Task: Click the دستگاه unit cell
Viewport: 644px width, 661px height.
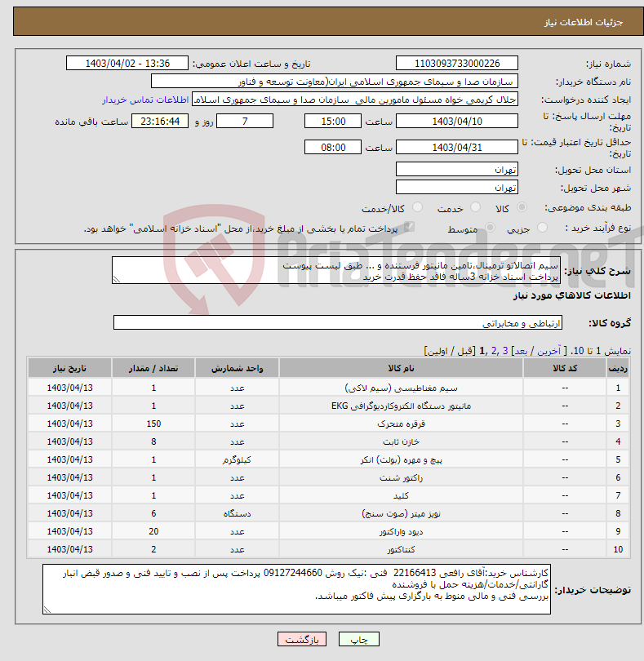Action: tap(237, 513)
